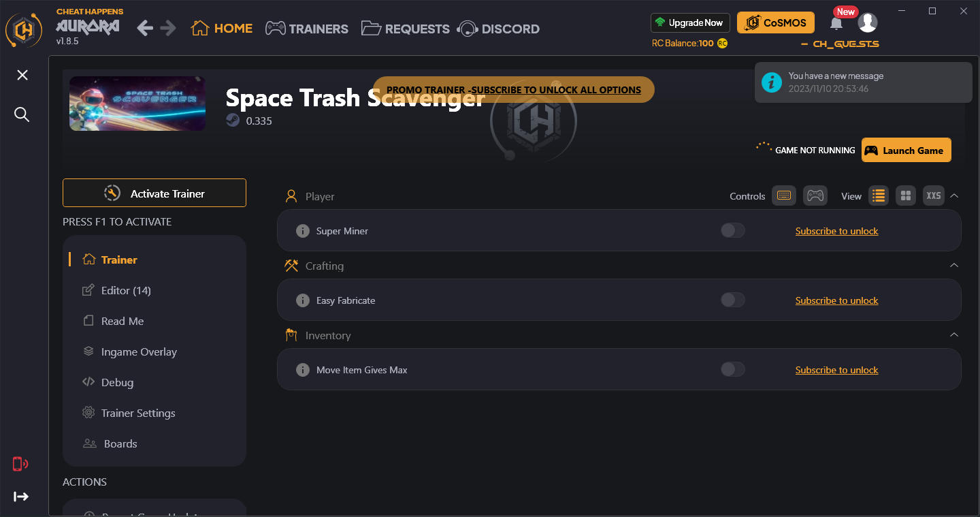The width and height of the screenshot is (980, 517).
Task: Collapse the Crafting section
Action: coord(954,265)
